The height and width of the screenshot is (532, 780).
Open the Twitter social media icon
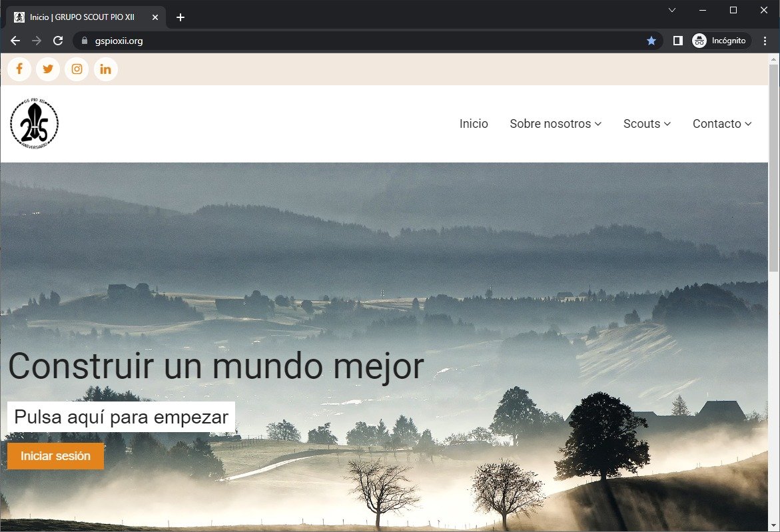pos(47,69)
